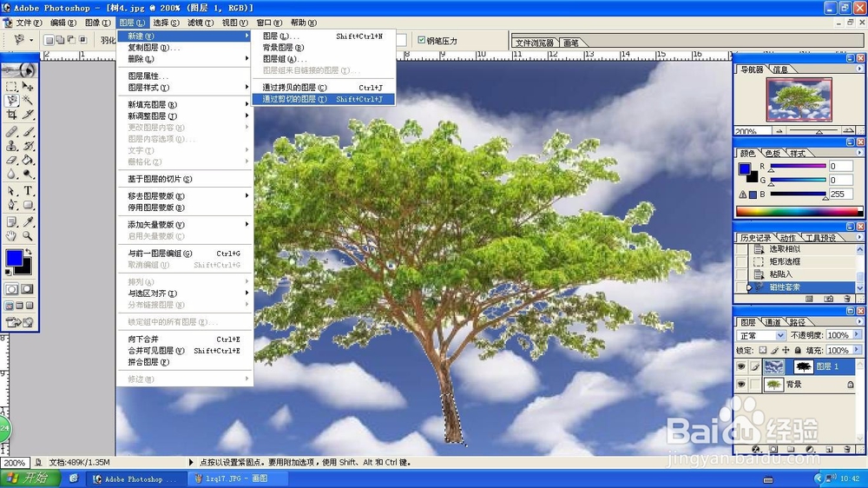Select the Shape tool
This screenshot has height=488, width=868.
click(x=28, y=205)
